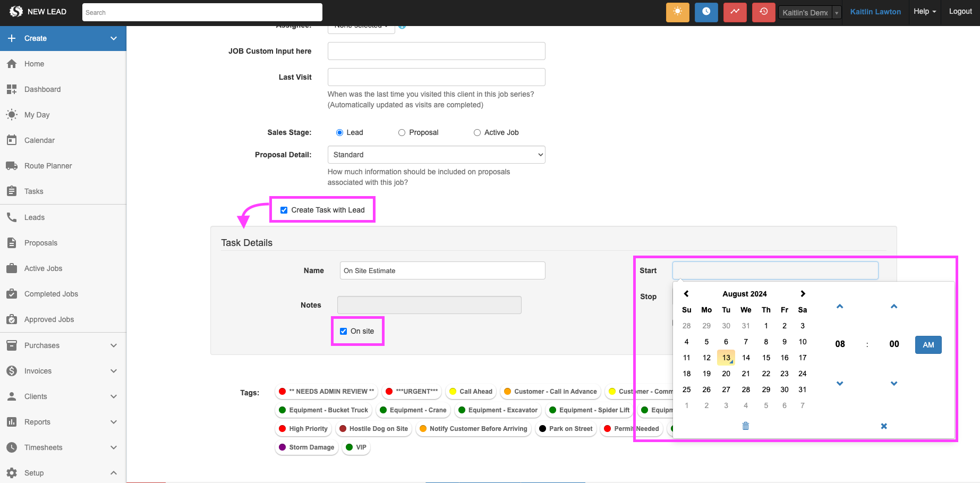
Task: Click the blue clock icon in the top bar
Action: point(706,12)
